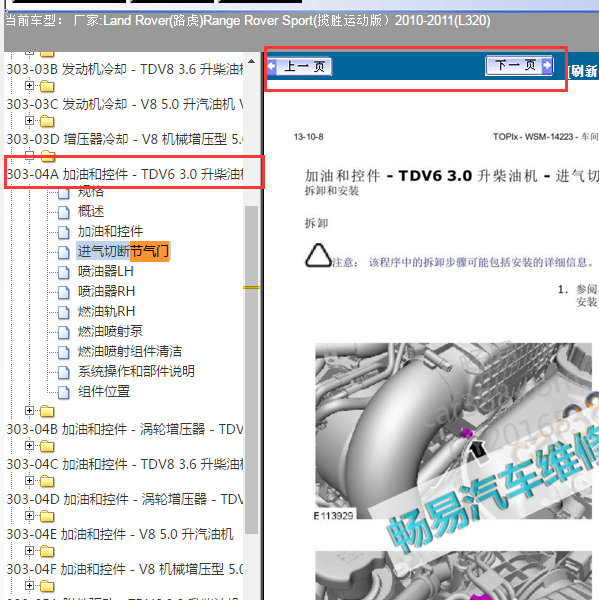The width and height of the screenshot is (599, 600).
Task: Click the 刷新 refresh link
Action: click(583, 71)
